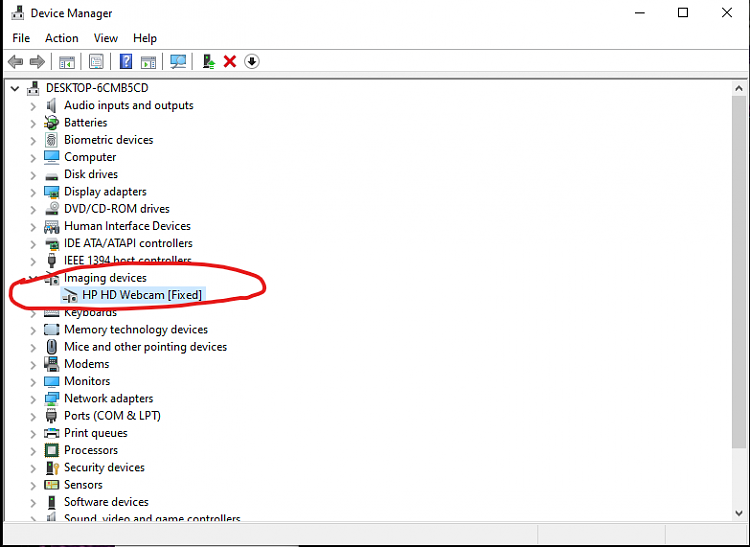Open the Properties toolbar icon
This screenshot has height=547, width=750.
(96, 62)
